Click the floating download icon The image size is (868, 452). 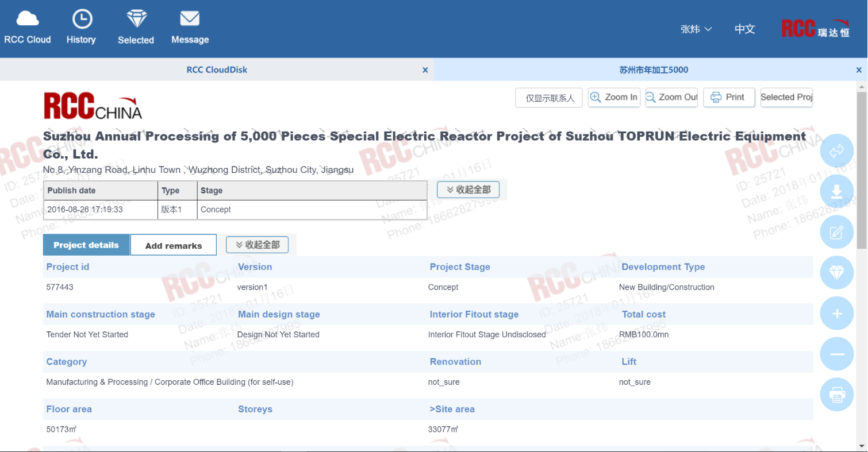pos(837,192)
